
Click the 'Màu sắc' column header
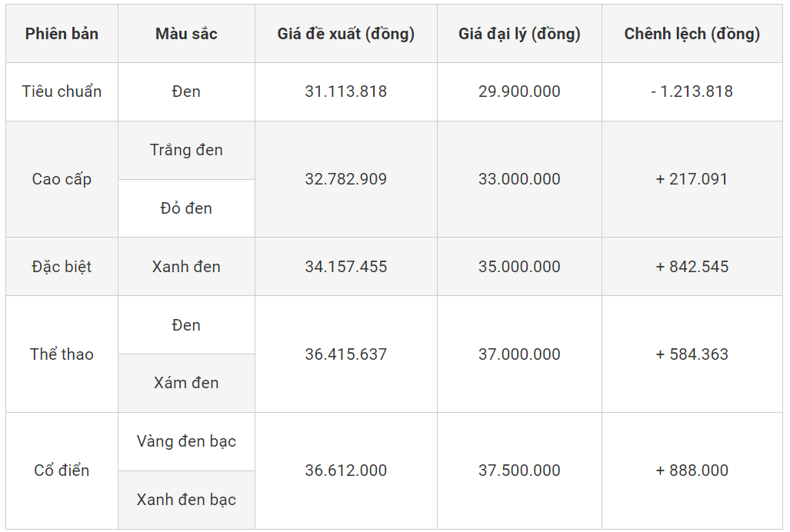pos(186,34)
